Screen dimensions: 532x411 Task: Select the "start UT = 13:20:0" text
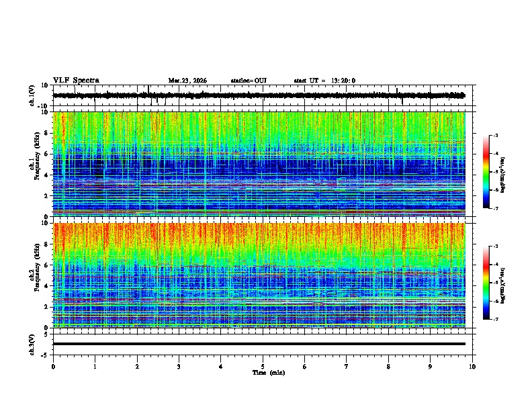(324, 81)
